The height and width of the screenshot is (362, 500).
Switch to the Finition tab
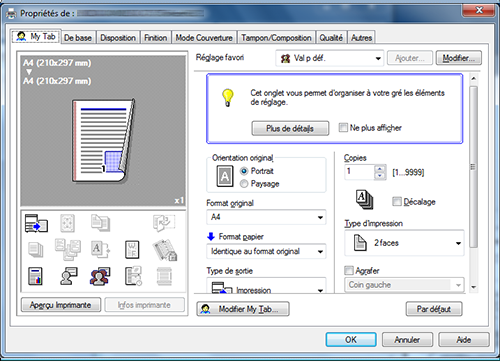(155, 38)
